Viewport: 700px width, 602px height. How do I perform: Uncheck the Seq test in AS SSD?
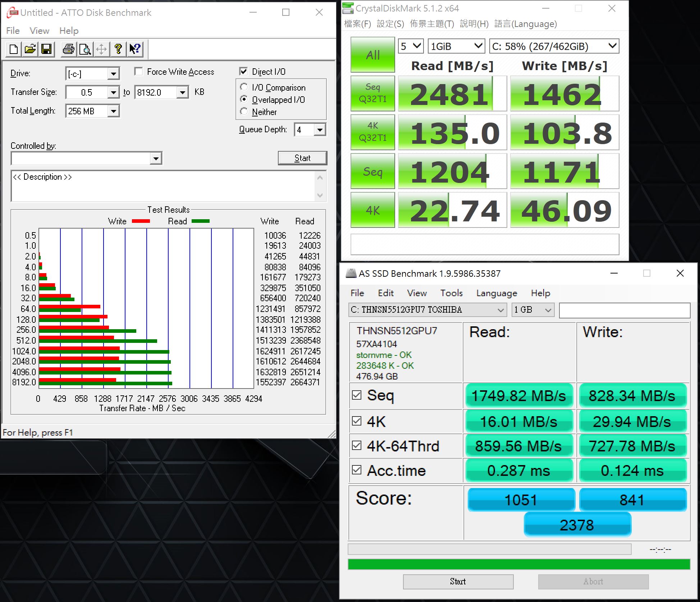pyautogui.click(x=357, y=395)
